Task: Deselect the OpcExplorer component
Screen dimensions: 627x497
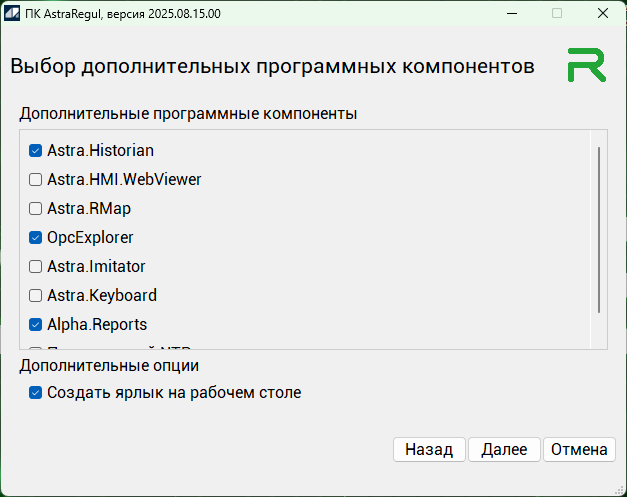Action: pyautogui.click(x=36, y=238)
